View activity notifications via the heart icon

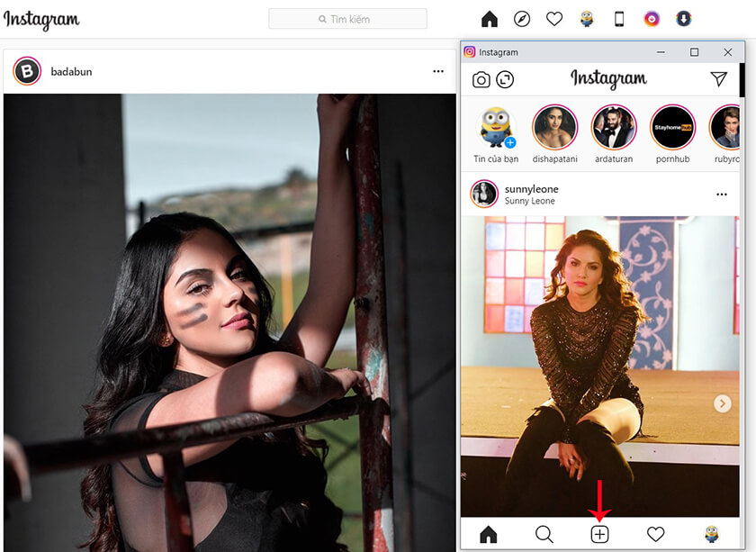(x=655, y=532)
